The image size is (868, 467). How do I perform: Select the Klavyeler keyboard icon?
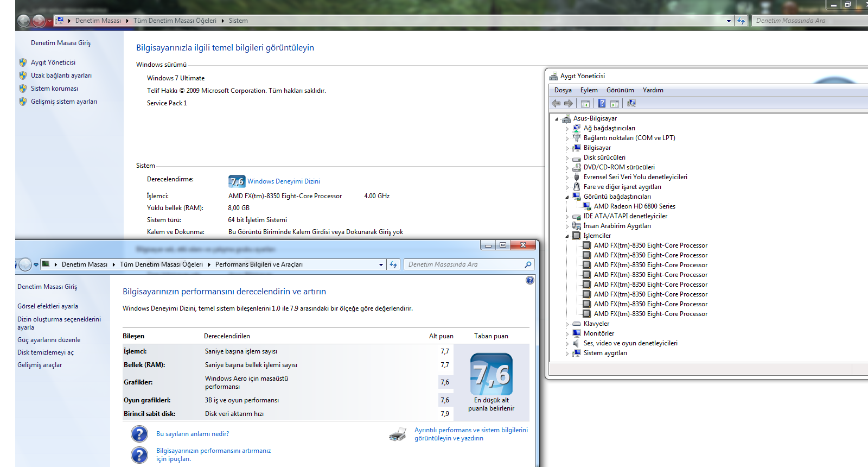click(577, 324)
